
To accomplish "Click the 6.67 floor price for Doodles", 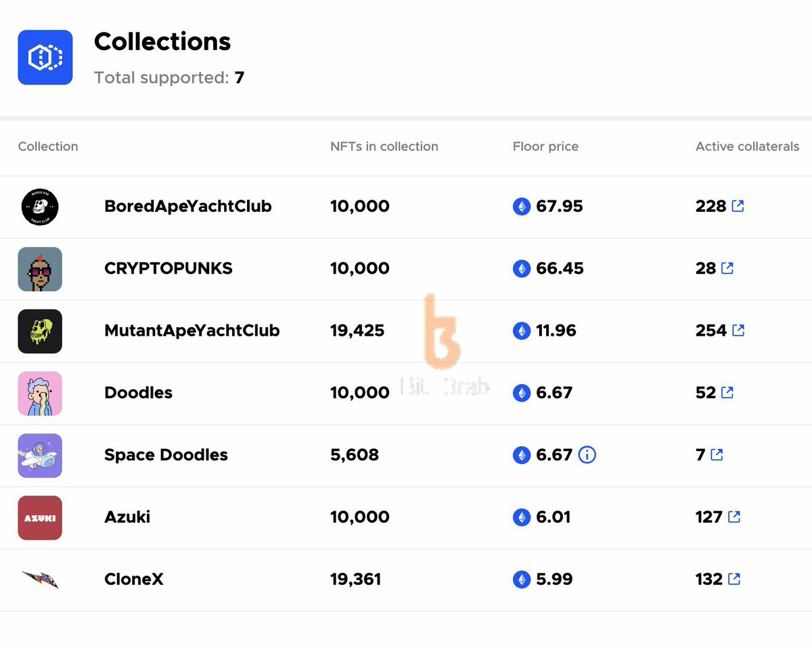I will (554, 393).
